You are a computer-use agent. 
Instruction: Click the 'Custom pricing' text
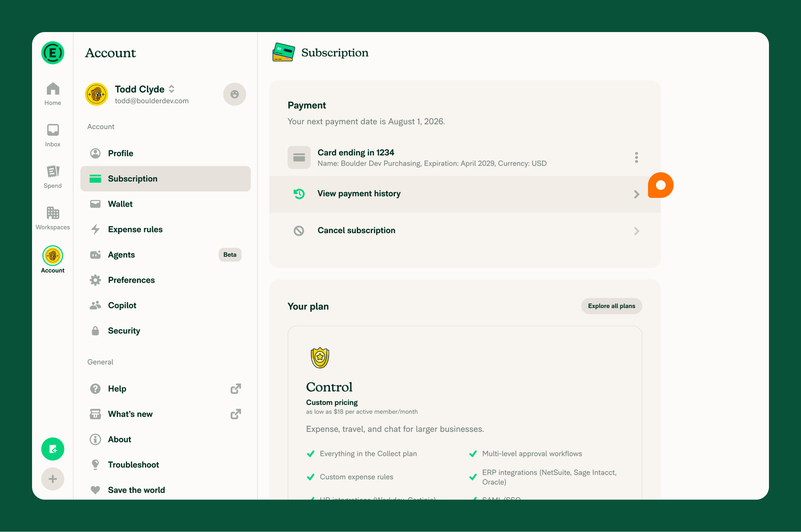tap(332, 402)
